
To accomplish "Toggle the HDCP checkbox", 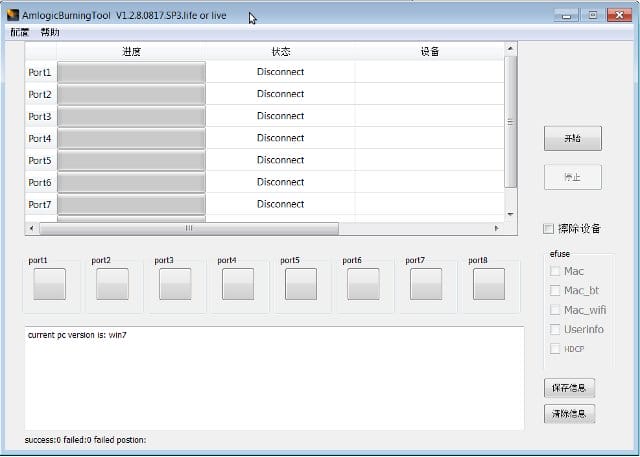I will click(x=555, y=349).
